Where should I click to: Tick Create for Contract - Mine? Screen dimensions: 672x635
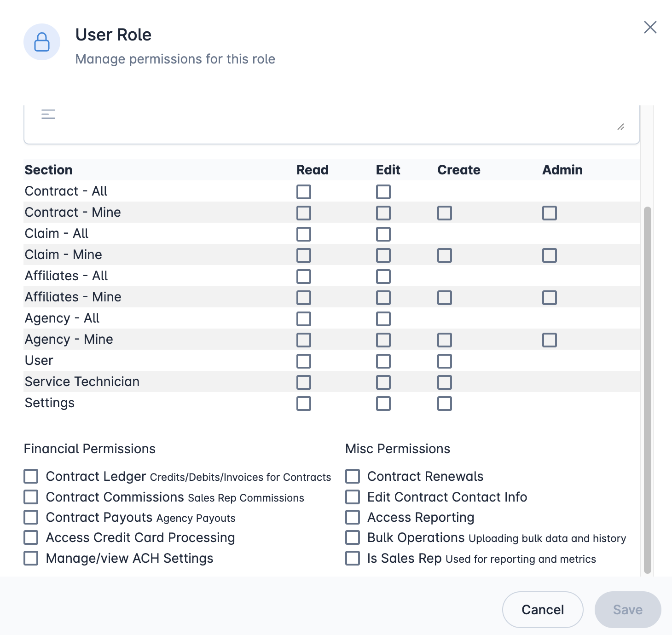(x=445, y=213)
